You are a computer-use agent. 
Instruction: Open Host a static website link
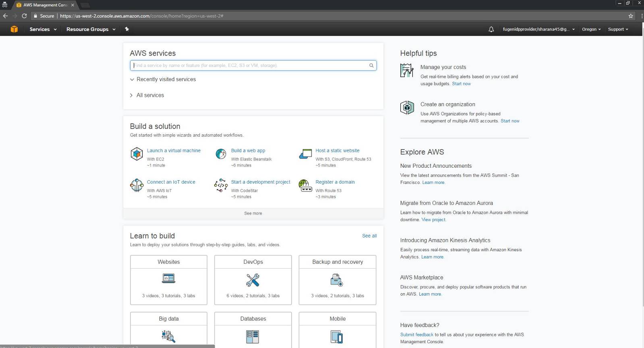[x=338, y=150]
